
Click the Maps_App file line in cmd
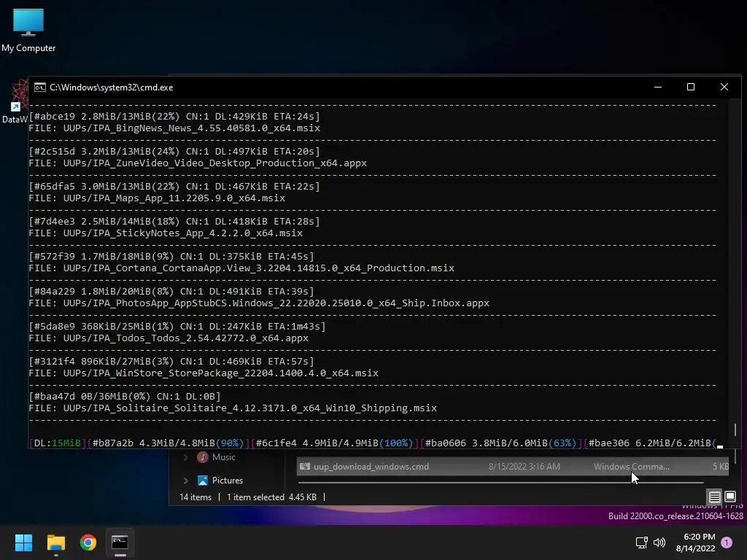[x=157, y=198]
